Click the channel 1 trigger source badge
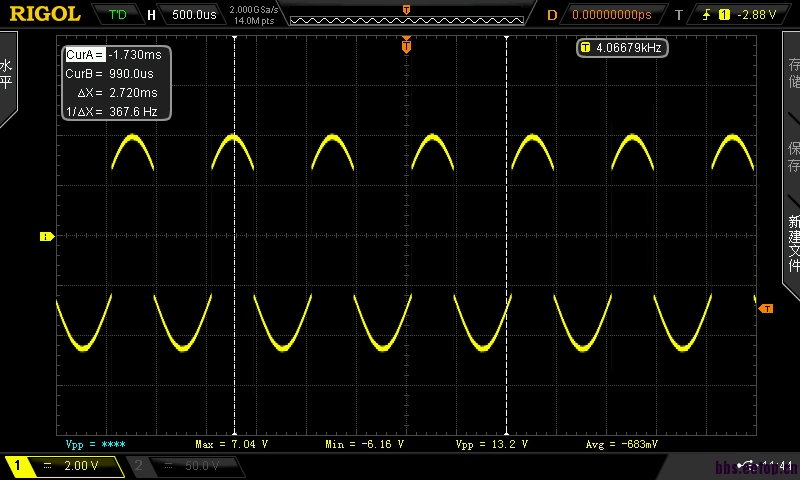Screen dimensions: 800x480 [x=724, y=15]
